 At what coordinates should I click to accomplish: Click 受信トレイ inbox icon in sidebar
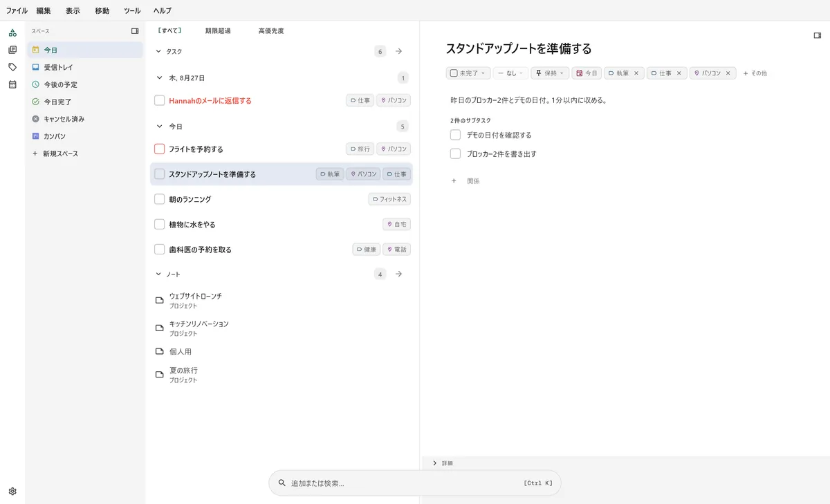(36, 67)
